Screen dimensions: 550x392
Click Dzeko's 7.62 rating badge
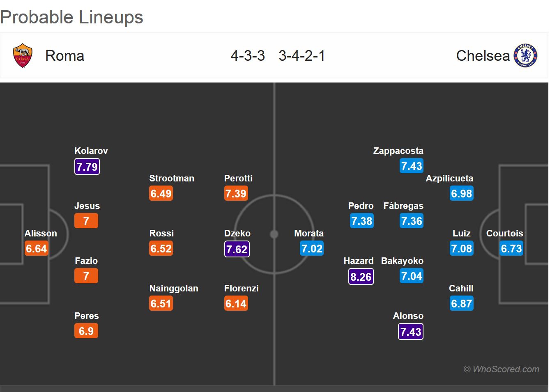point(237,249)
